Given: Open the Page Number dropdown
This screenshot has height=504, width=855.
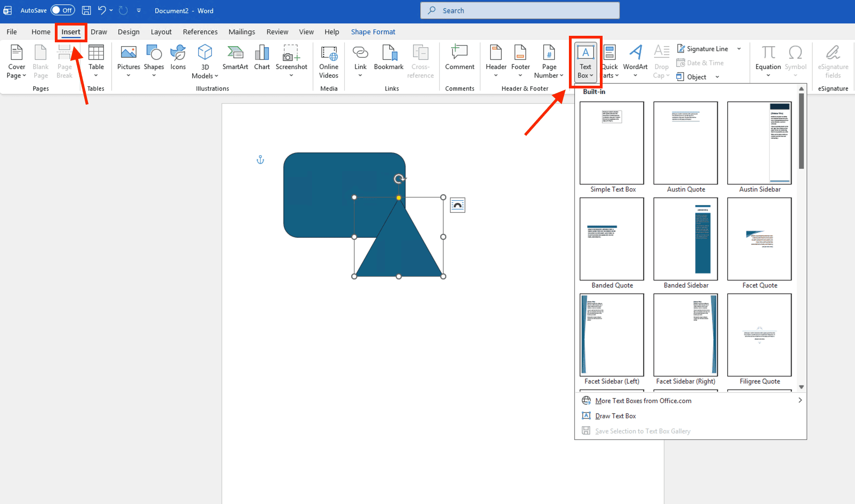Looking at the screenshot, I should [x=549, y=62].
